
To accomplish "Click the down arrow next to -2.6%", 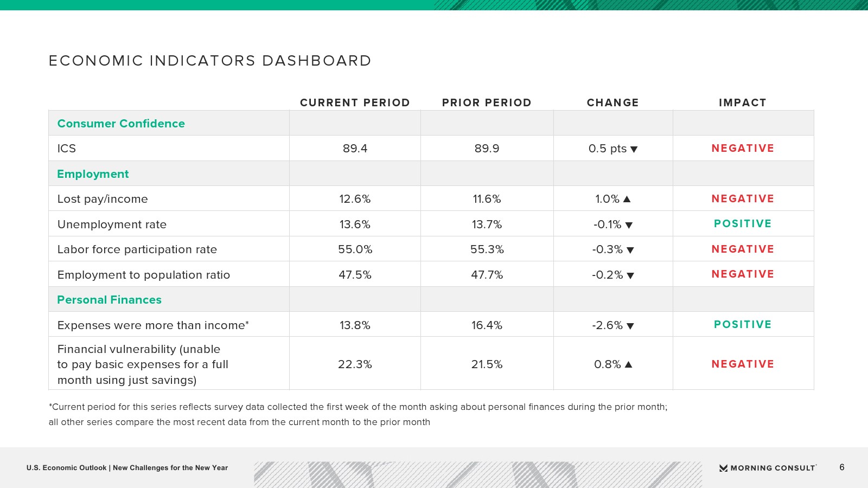I will click(630, 326).
